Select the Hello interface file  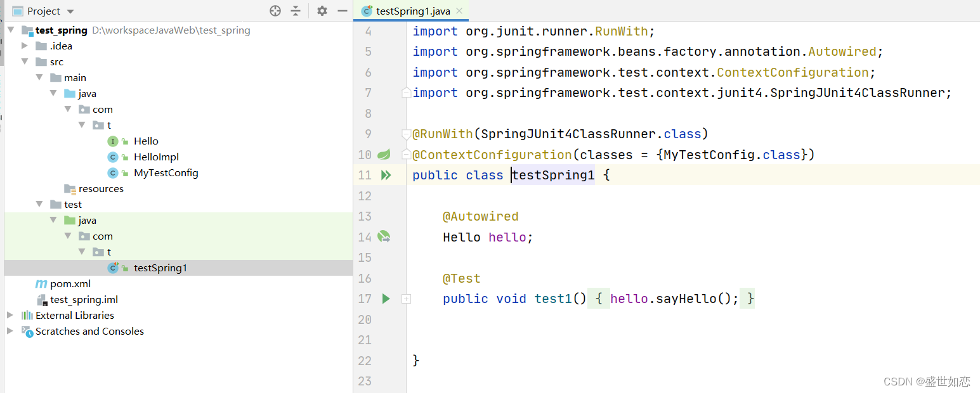[146, 141]
